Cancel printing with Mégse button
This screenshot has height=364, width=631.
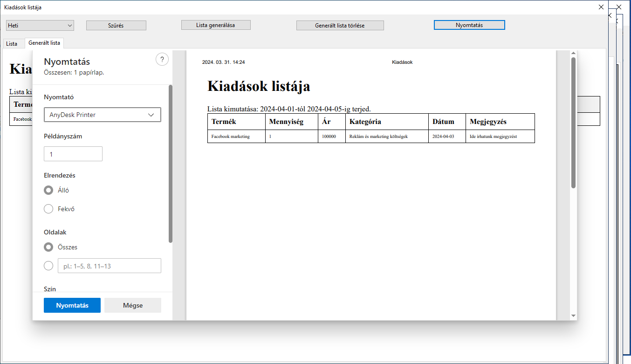tap(133, 305)
